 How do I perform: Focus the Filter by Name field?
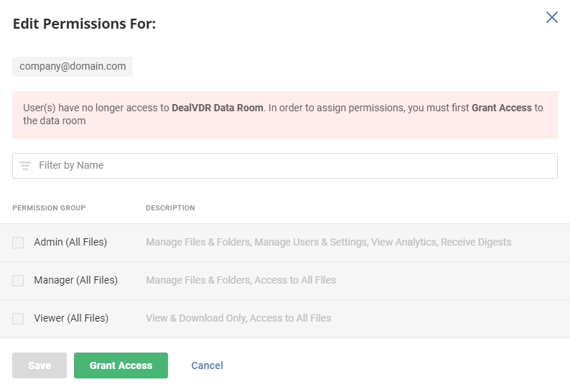click(287, 166)
